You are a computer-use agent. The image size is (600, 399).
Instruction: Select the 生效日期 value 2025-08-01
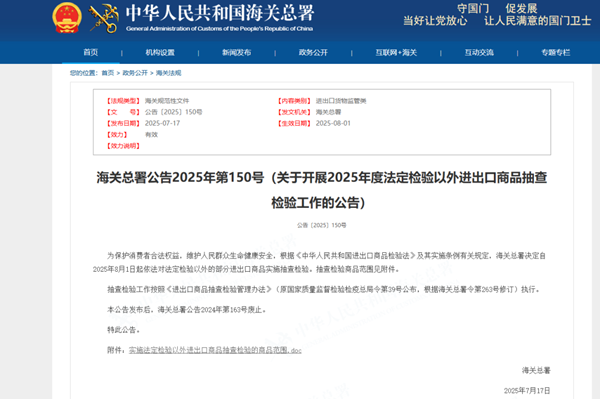click(333, 123)
